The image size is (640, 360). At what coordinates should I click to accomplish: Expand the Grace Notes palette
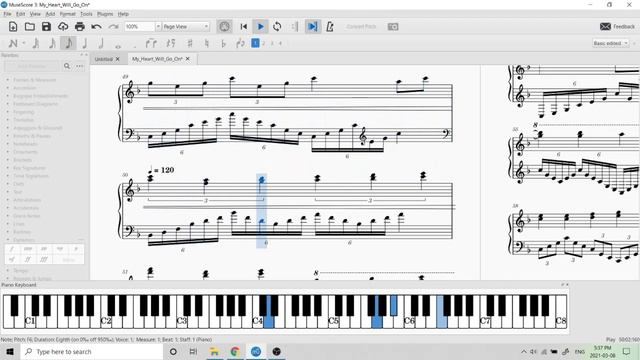click(26, 216)
